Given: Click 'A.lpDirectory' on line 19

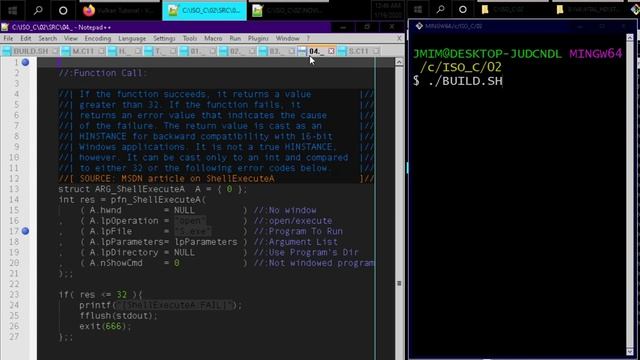Looking at the screenshot, I should point(124,253).
